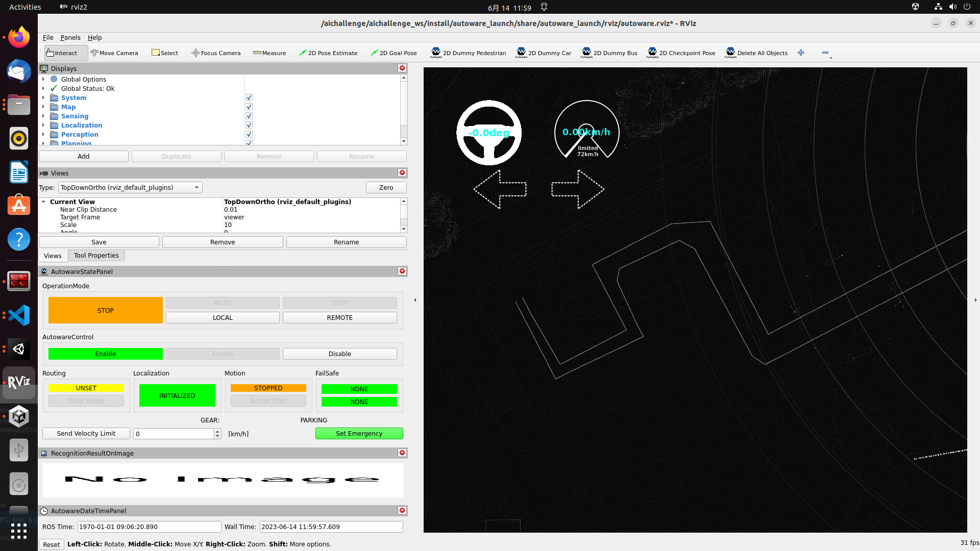Expand the System folder
This screenshot has height=551, width=980.
pyautogui.click(x=43, y=98)
